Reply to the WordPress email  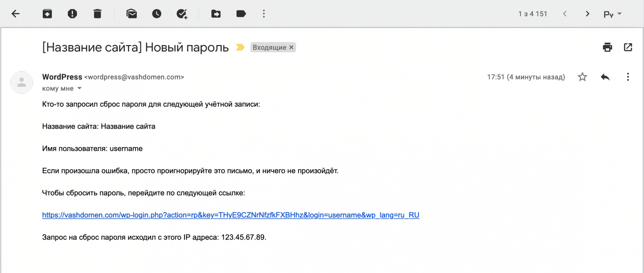pos(605,77)
